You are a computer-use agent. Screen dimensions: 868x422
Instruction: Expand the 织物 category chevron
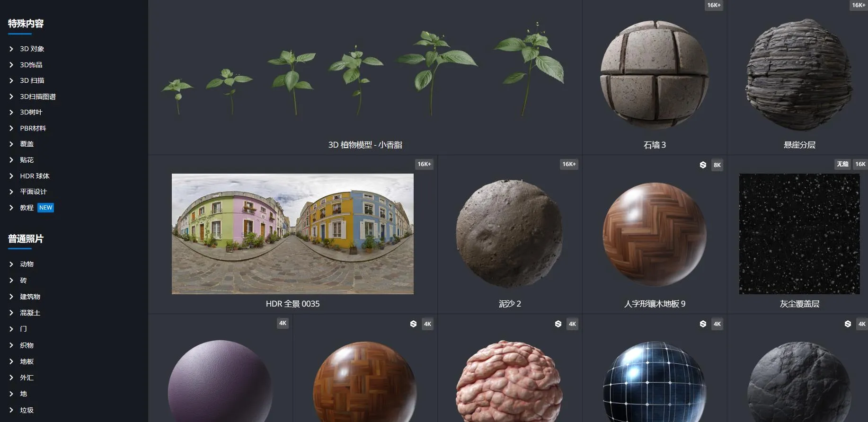pos(11,345)
